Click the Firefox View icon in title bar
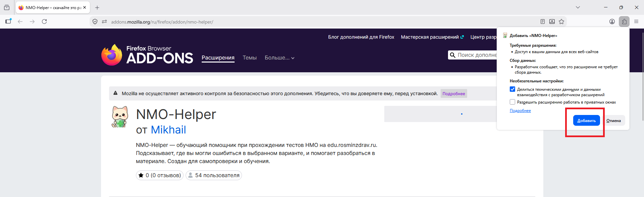Screen dimensions: 644x197 pyautogui.click(x=7, y=7)
